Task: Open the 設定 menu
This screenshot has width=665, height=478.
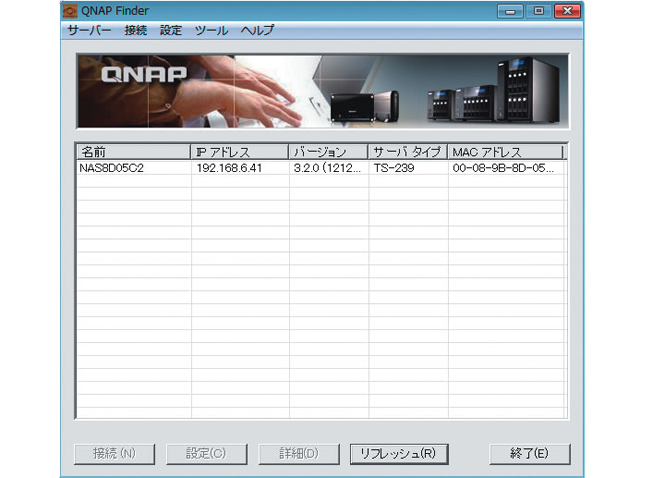Action: click(170, 31)
